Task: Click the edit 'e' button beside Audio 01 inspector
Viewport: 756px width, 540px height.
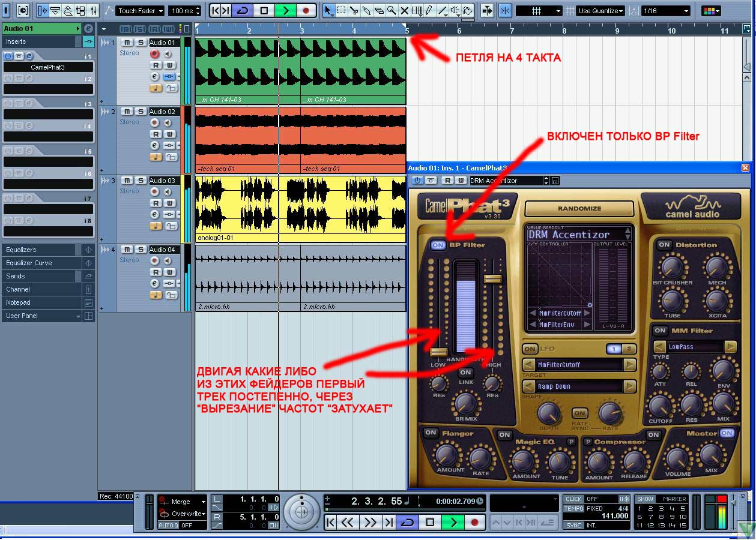Action: click(x=89, y=28)
